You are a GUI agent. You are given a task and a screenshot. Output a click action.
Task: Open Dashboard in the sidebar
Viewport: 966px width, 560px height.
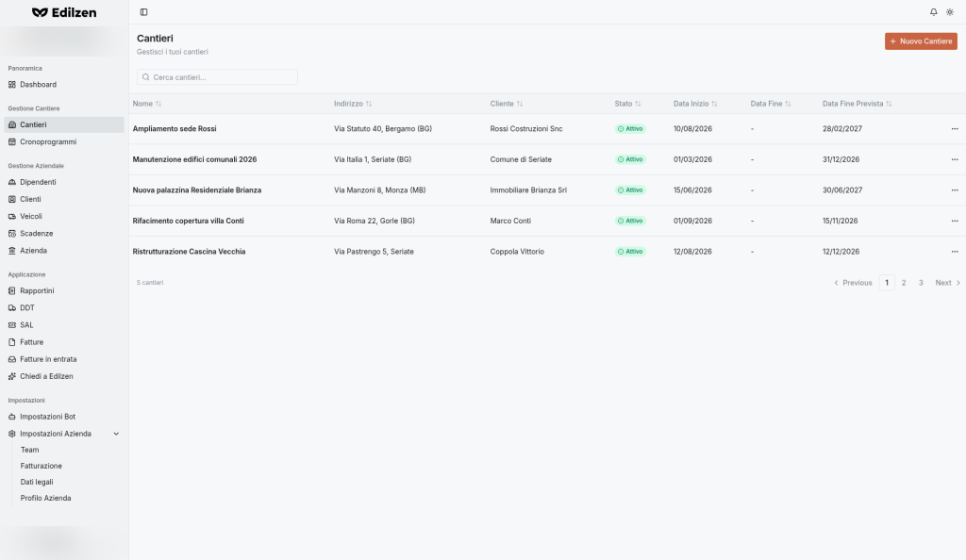64,84
